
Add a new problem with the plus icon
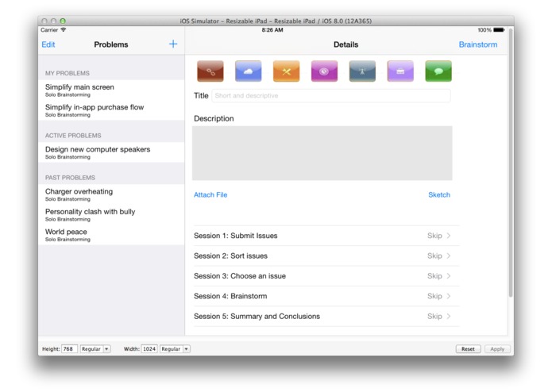coord(173,44)
